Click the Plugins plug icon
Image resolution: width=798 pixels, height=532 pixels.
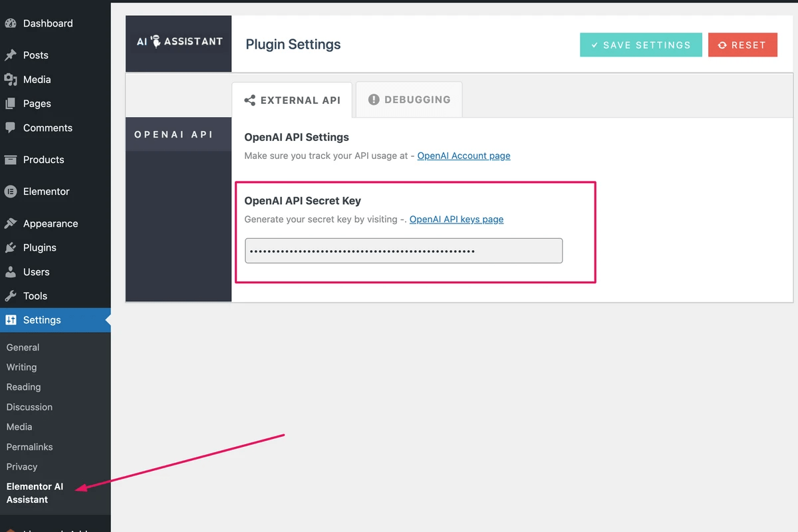click(x=10, y=247)
